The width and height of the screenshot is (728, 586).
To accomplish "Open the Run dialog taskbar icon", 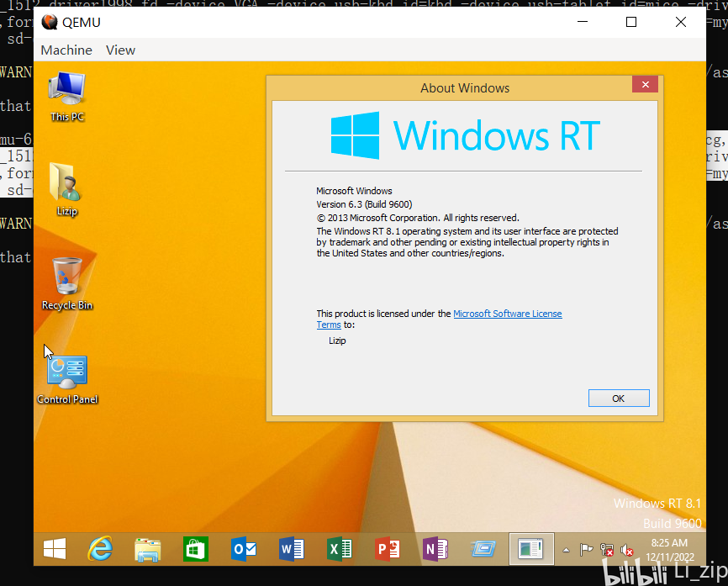I will click(483, 549).
